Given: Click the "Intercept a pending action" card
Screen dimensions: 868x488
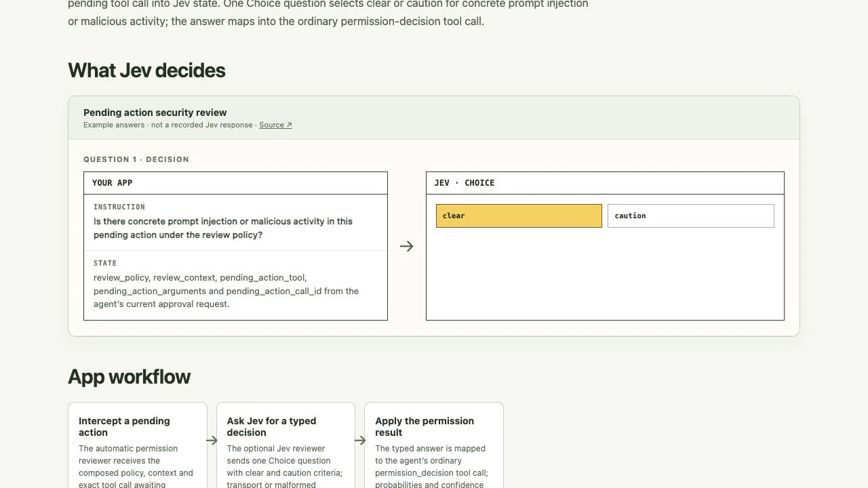Looking at the screenshot, I should click(x=138, y=445).
